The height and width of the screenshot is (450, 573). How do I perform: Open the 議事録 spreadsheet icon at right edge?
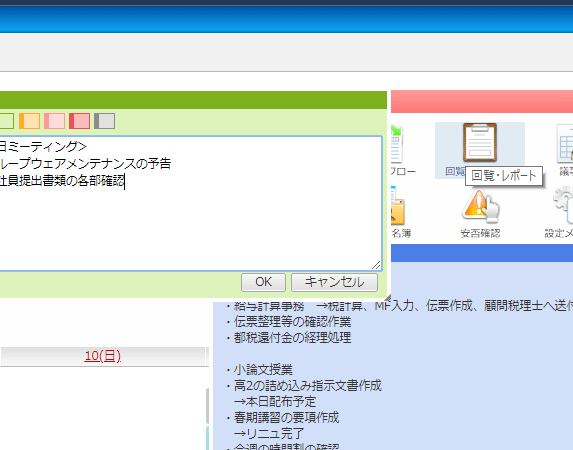pyautogui.click(x=565, y=143)
